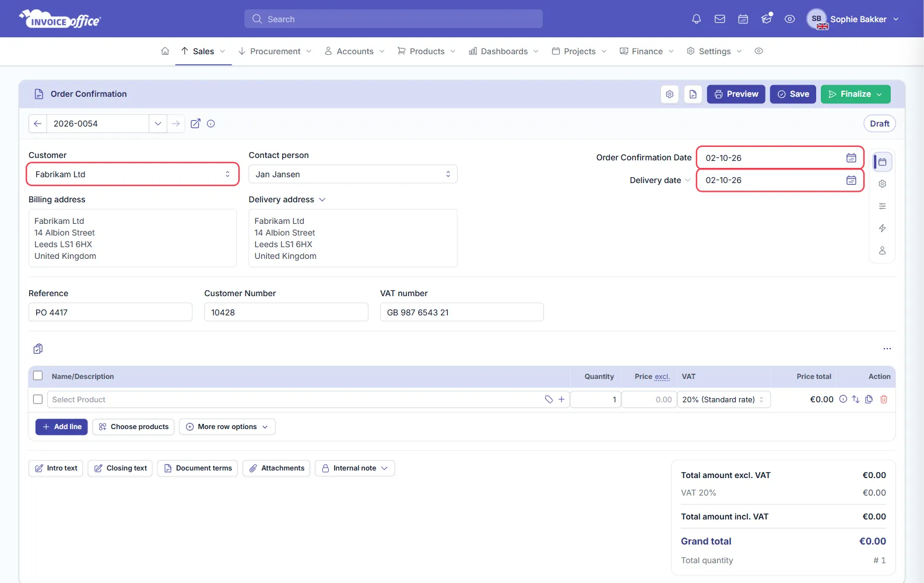Click the Choose products button
Image resolution: width=924 pixels, height=583 pixels.
coord(133,427)
